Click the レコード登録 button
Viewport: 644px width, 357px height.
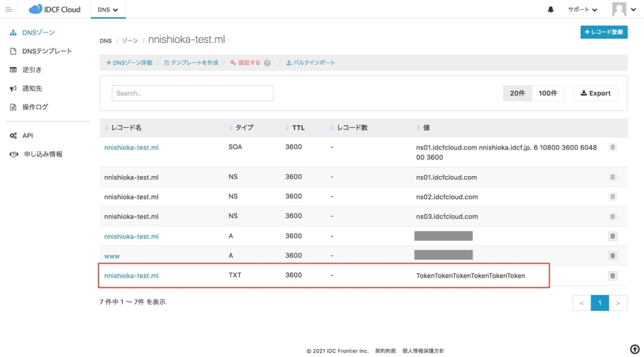(x=604, y=32)
